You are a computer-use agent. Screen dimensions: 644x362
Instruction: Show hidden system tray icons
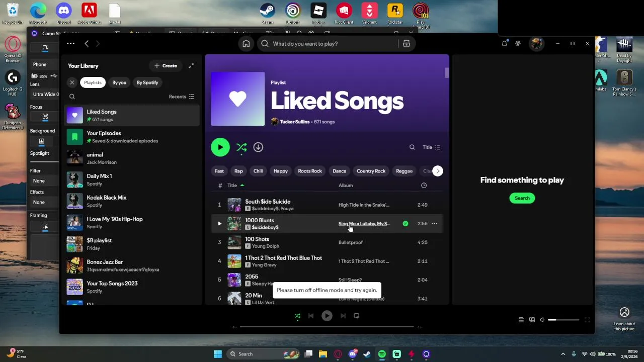pyautogui.click(x=562, y=354)
